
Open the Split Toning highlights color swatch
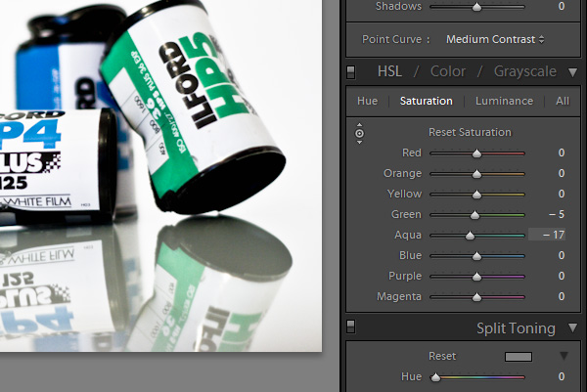(519, 357)
